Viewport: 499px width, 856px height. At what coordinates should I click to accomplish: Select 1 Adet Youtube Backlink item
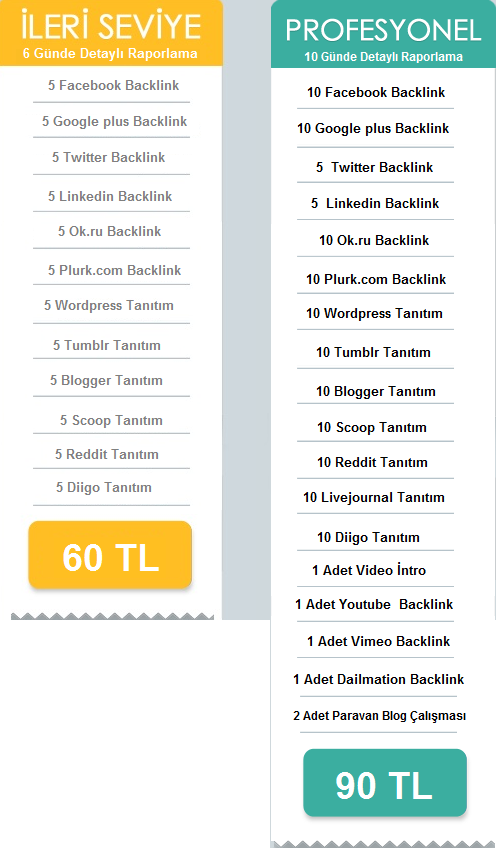(374, 604)
